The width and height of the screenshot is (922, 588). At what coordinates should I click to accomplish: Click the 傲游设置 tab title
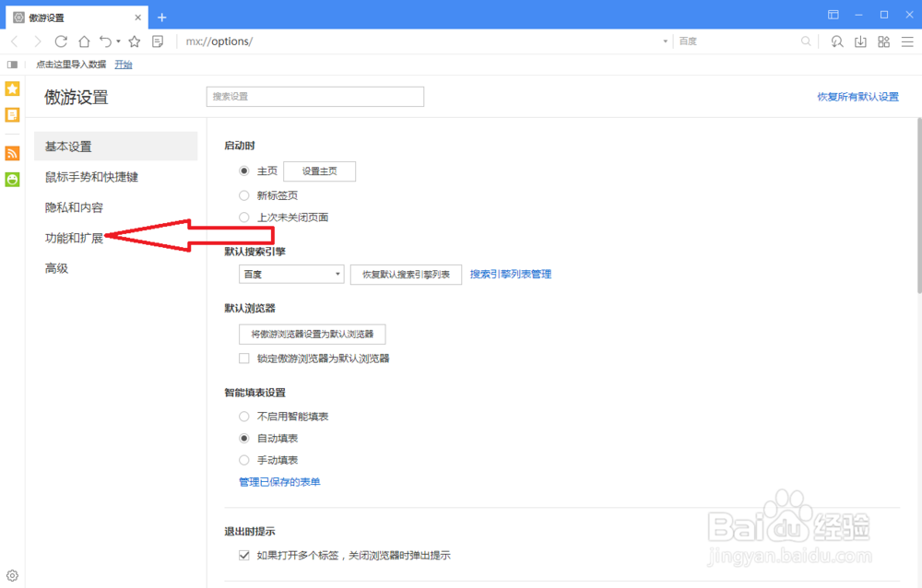point(46,18)
